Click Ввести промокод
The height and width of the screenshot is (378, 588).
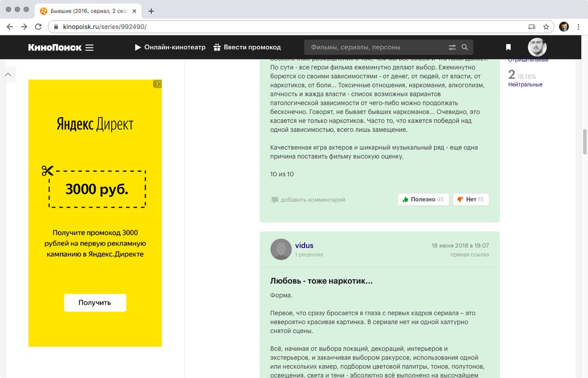(x=247, y=47)
